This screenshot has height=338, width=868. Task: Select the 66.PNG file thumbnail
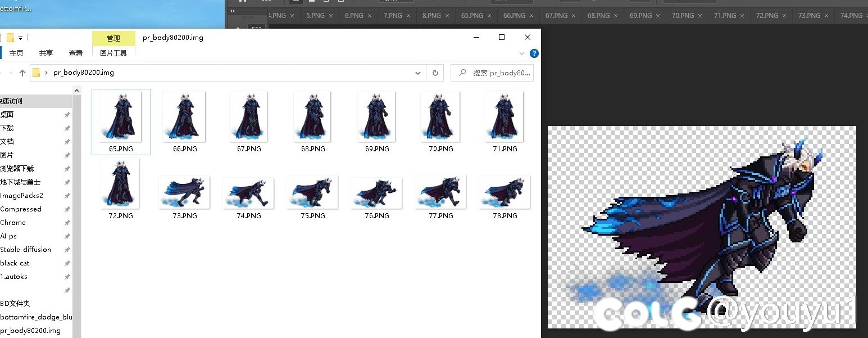(x=184, y=116)
